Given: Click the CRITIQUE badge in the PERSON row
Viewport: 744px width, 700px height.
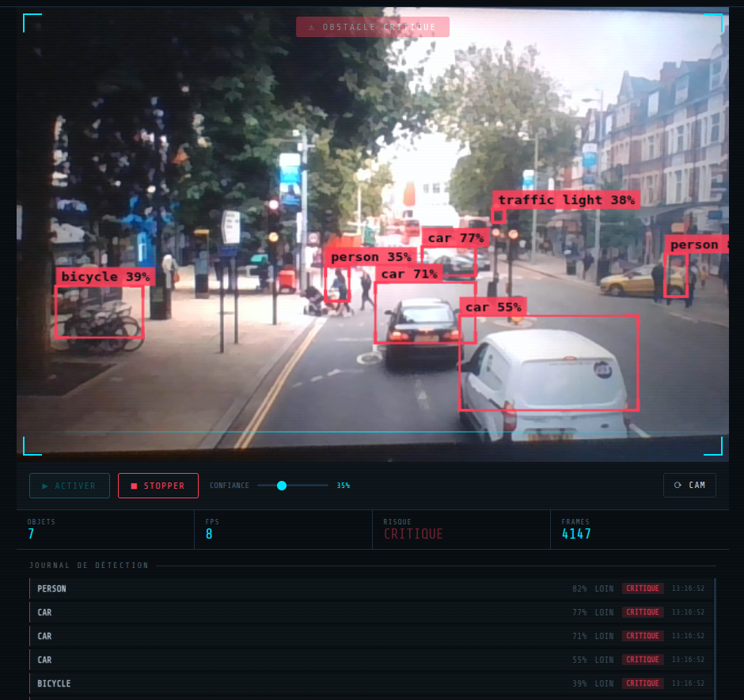Looking at the screenshot, I should tap(643, 588).
